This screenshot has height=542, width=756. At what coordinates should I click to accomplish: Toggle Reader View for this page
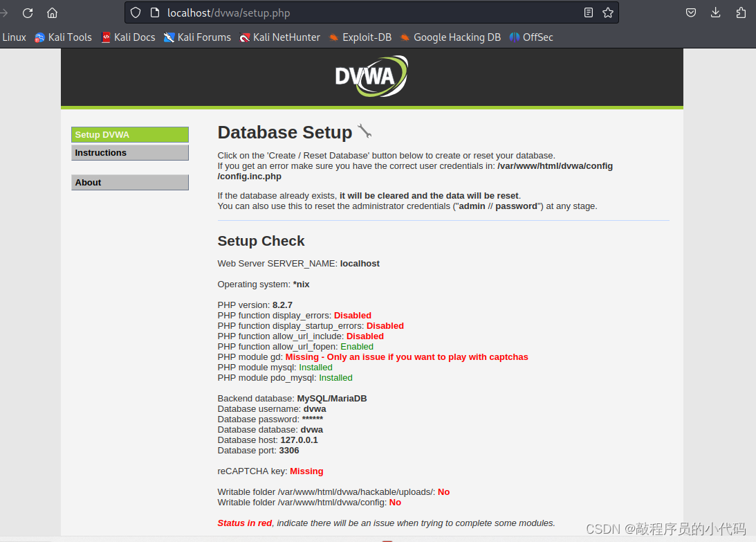589,12
